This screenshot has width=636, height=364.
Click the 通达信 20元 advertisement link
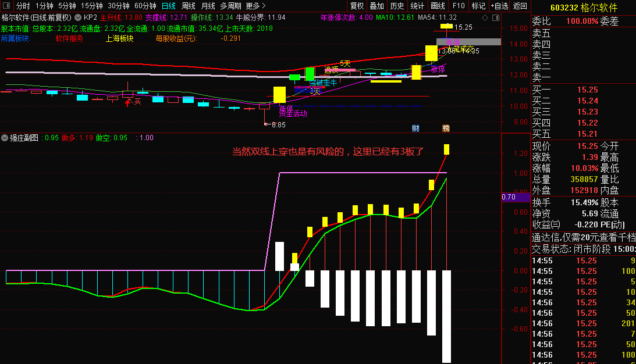[584, 238]
